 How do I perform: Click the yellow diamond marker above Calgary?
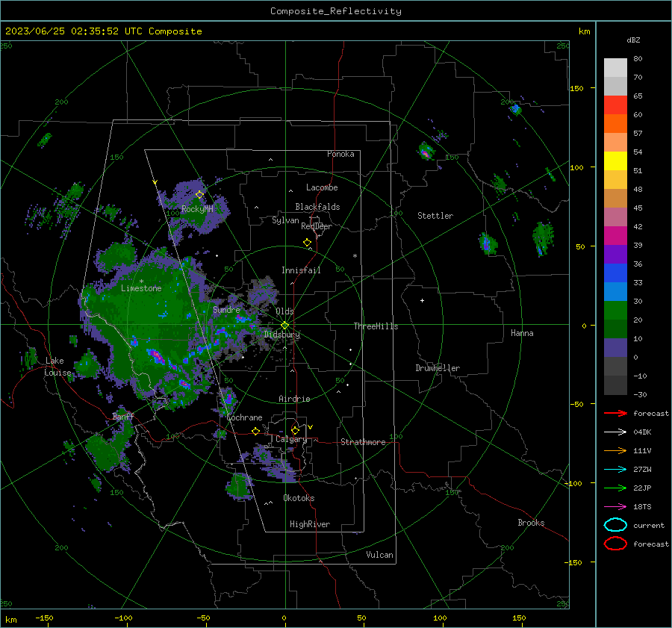pos(295,430)
